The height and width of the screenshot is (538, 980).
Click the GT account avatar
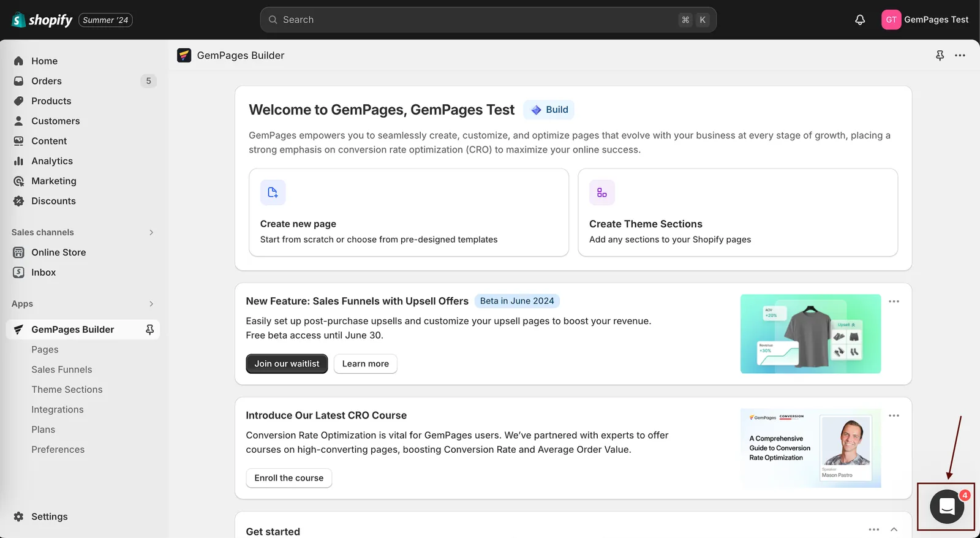tap(891, 20)
